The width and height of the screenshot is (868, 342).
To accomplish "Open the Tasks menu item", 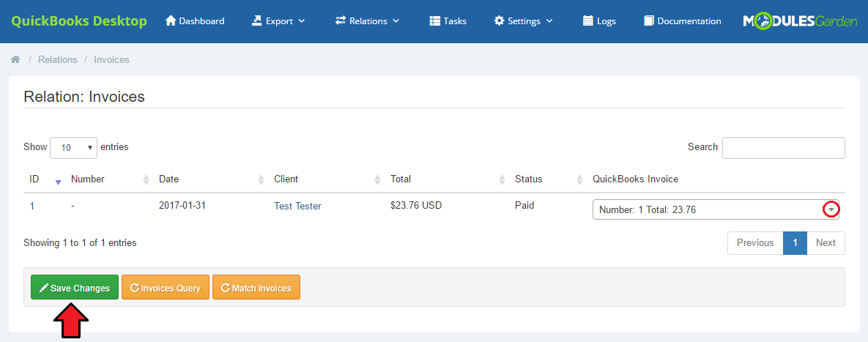I will pos(448,21).
